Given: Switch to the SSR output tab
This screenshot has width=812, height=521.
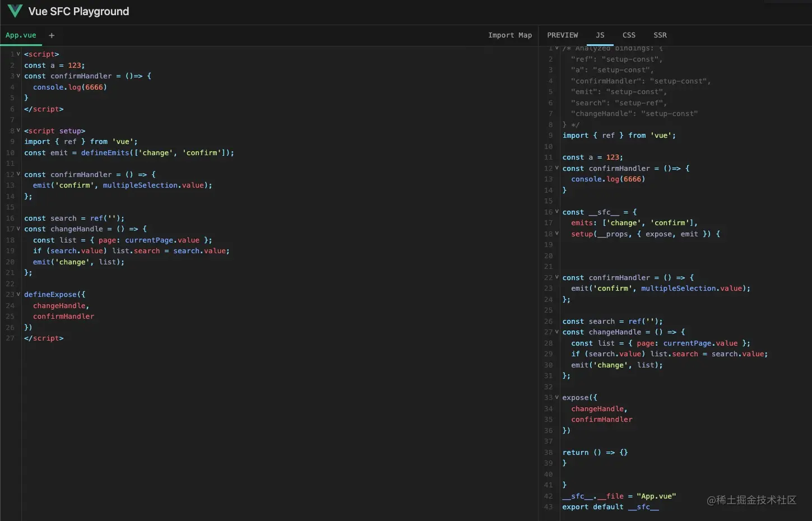Looking at the screenshot, I should [x=660, y=35].
